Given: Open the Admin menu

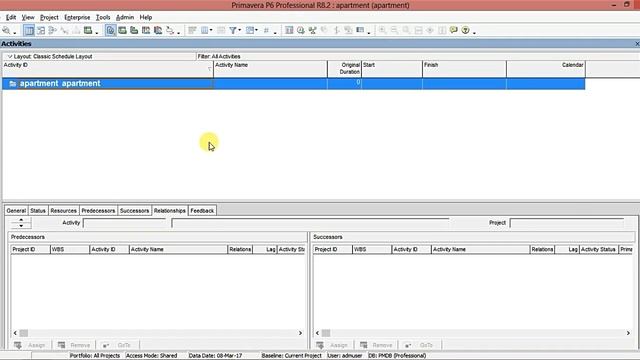Looking at the screenshot, I should (125, 17).
